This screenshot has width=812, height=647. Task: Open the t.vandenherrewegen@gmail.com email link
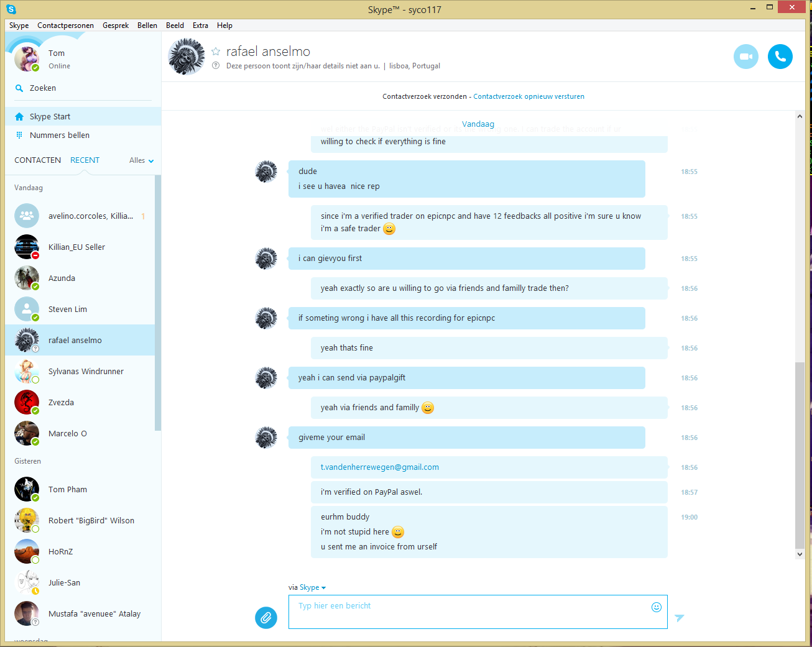[x=380, y=467]
